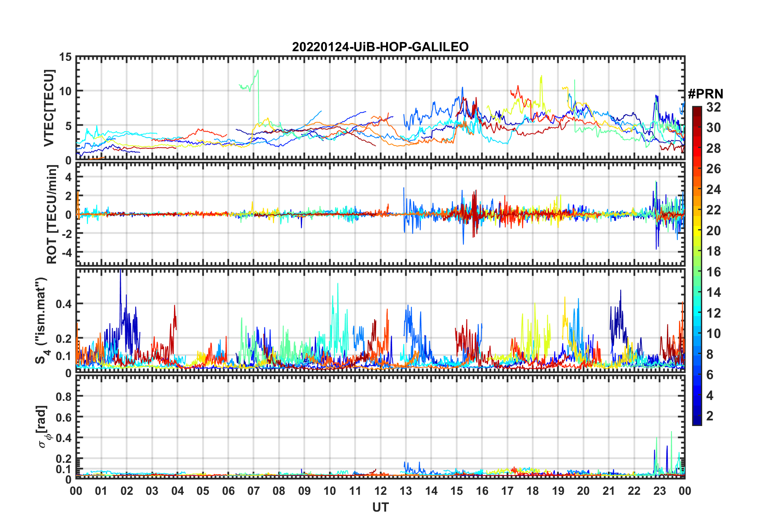Click S4 y-axis tick value 0.2

(64, 338)
